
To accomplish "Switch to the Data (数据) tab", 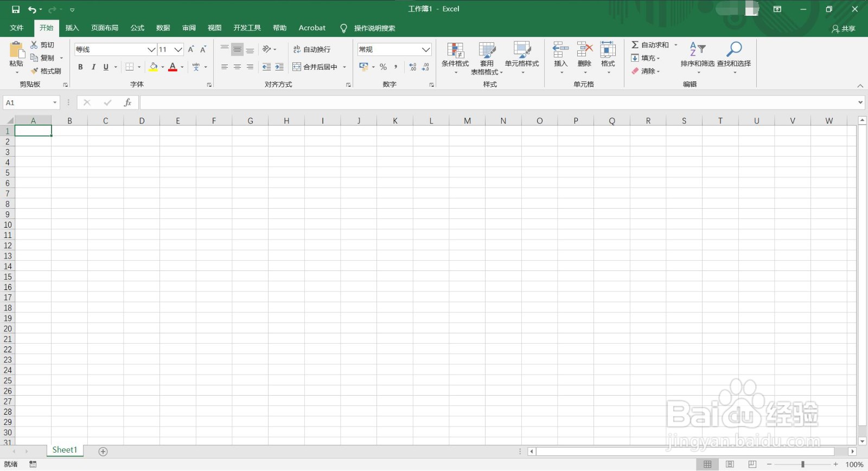I will tap(163, 28).
